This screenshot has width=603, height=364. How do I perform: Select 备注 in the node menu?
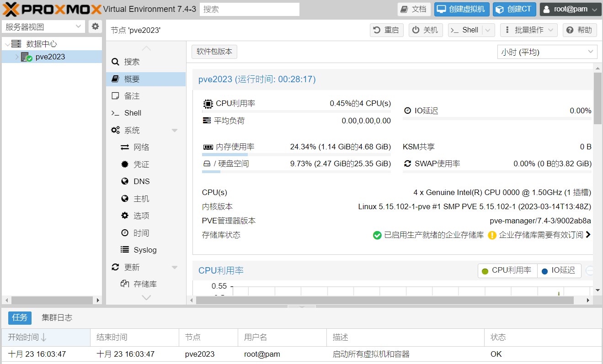pos(132,96)
